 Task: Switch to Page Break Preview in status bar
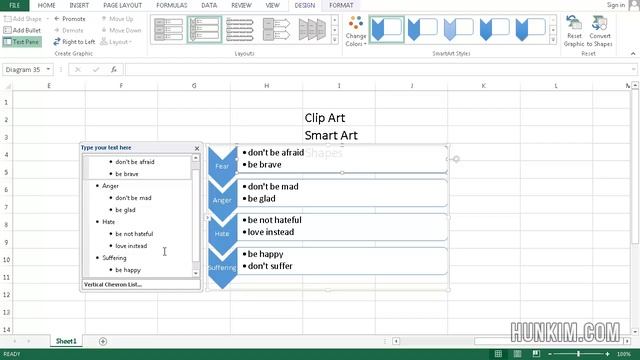[536, 354]
